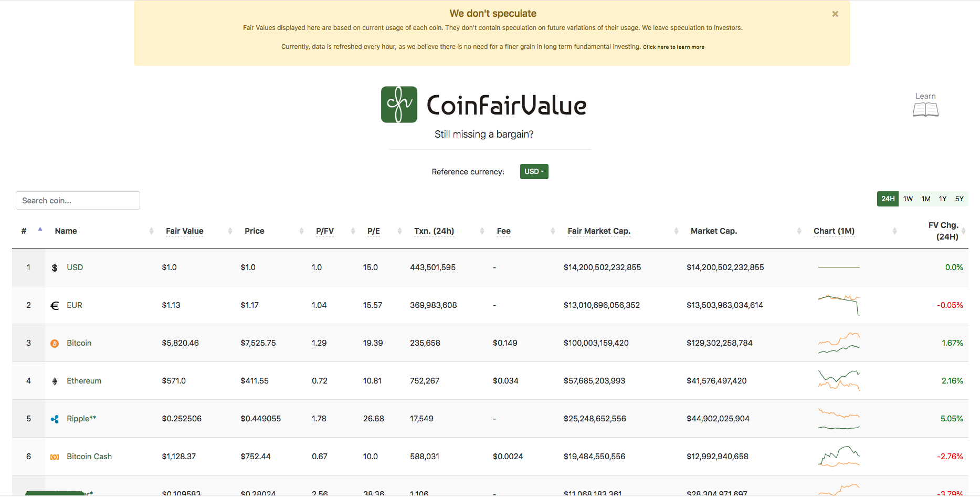Screen dimensions: 980x497
Task: Click Bitcoin's fair value $5,820.46
Action: coord(181,343)
